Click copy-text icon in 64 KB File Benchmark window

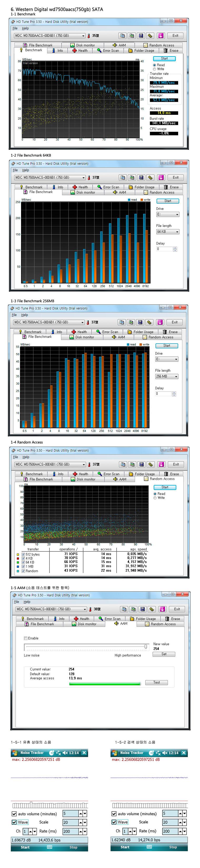122,177
